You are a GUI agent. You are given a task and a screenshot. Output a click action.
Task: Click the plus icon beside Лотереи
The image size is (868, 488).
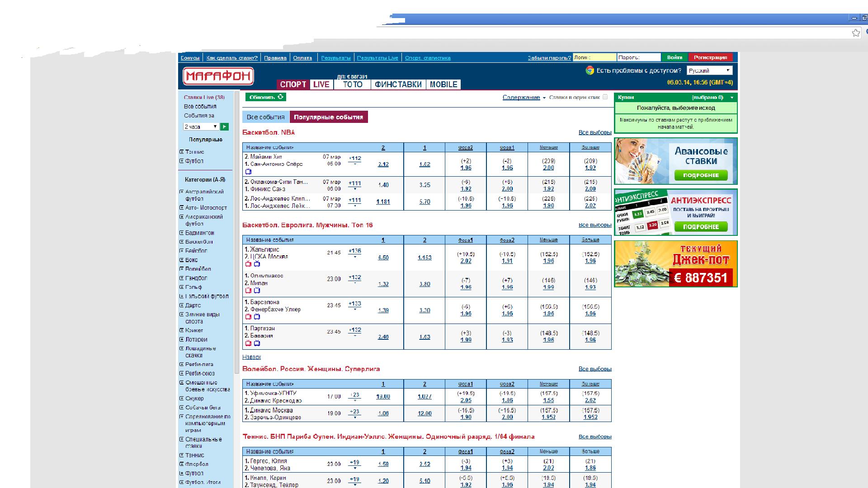point(182,339)
